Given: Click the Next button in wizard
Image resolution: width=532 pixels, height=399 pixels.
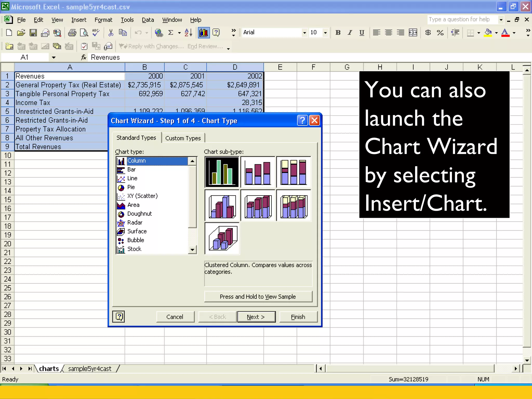Looking at the screenshot, I should pos(256,317).
